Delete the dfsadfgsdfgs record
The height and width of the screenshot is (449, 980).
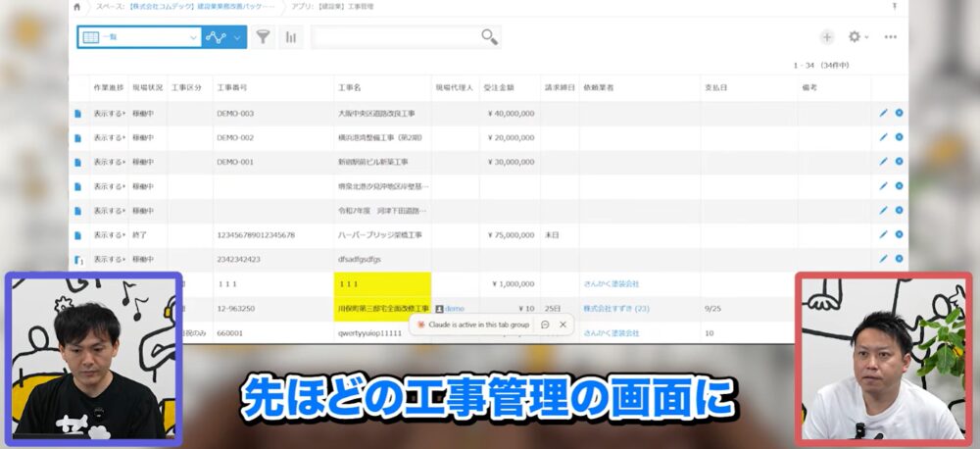899,258
